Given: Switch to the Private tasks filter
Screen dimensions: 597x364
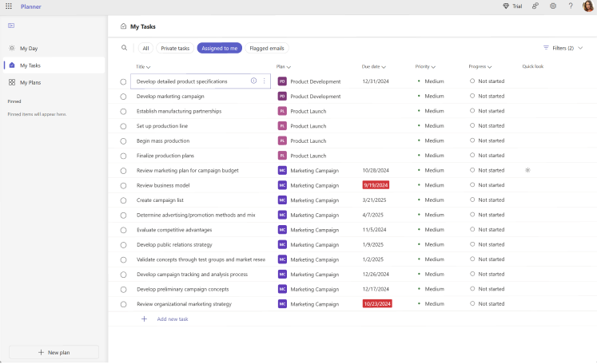Looking at the screenshot, I should [175, 48].
